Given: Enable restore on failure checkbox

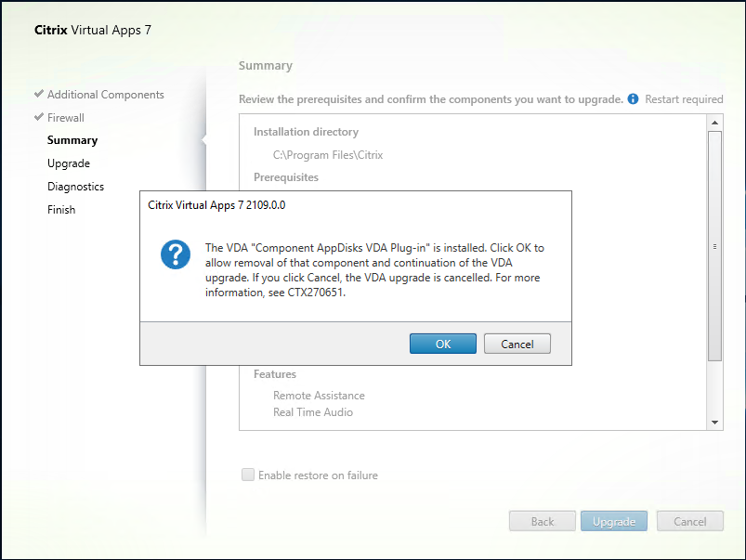Looking at the screenshot, I should pyautogui.click(x=248, y=475).
